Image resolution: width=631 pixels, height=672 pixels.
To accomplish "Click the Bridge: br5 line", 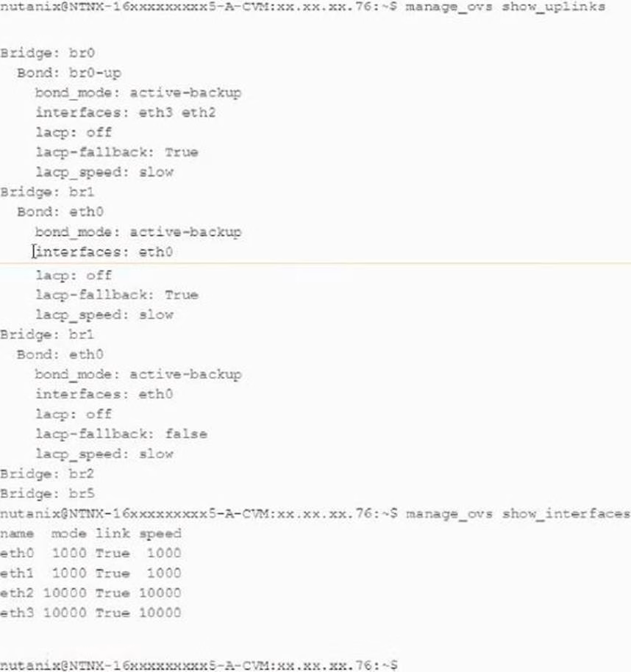I will coord(47,493).
